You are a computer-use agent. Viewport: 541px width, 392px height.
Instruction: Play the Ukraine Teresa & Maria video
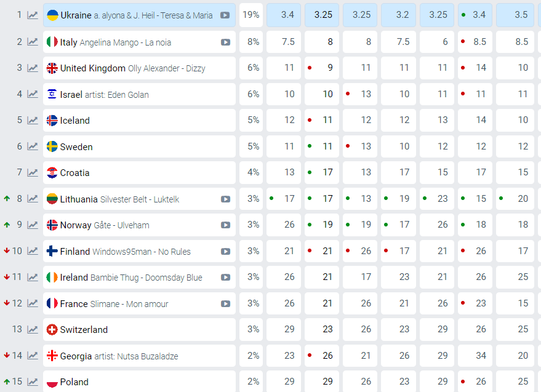[x=225, y=15]
